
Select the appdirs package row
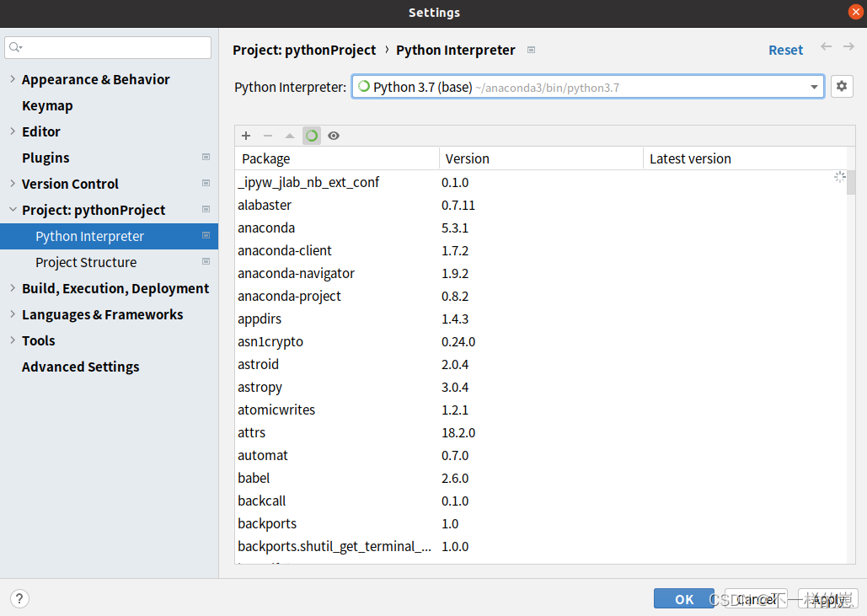click(541, 319)
